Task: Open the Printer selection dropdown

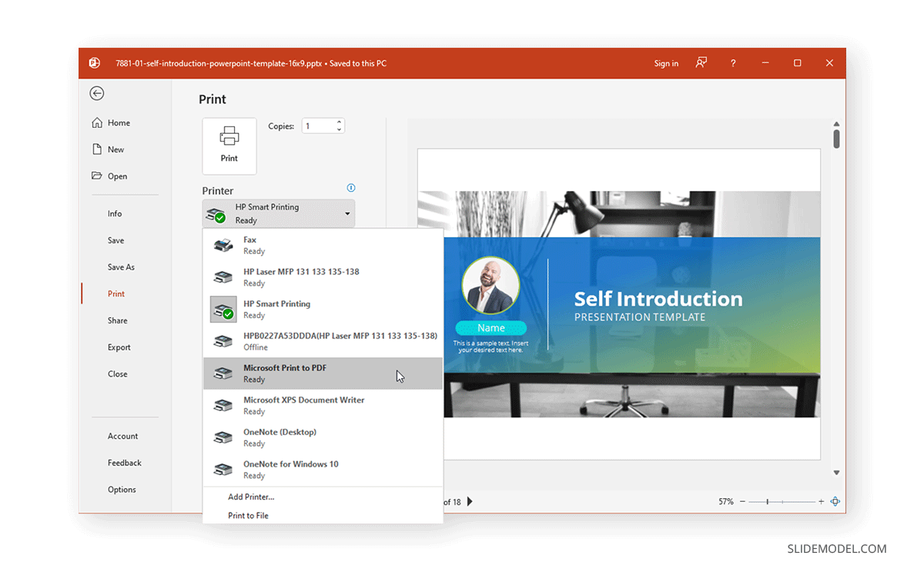Action: click(x=348, y=213)
